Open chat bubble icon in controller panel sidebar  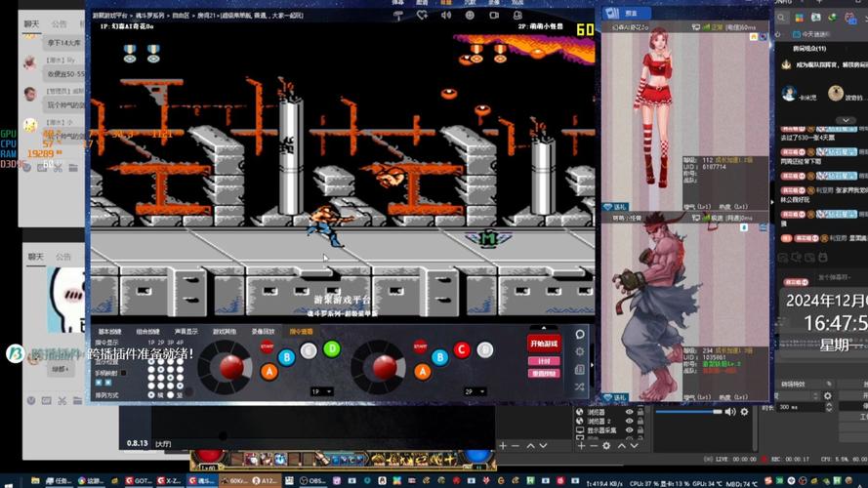click(x=580, y=334)
